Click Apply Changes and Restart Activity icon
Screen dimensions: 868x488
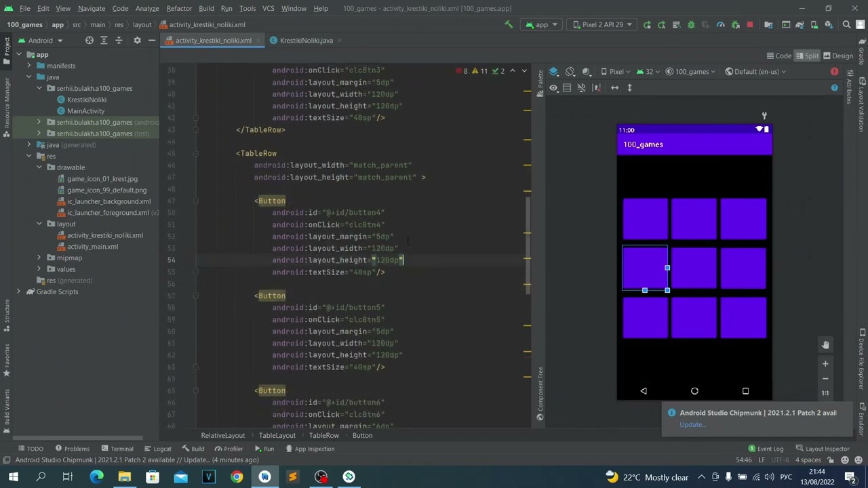pyautogui.click(x=662, y=24)
